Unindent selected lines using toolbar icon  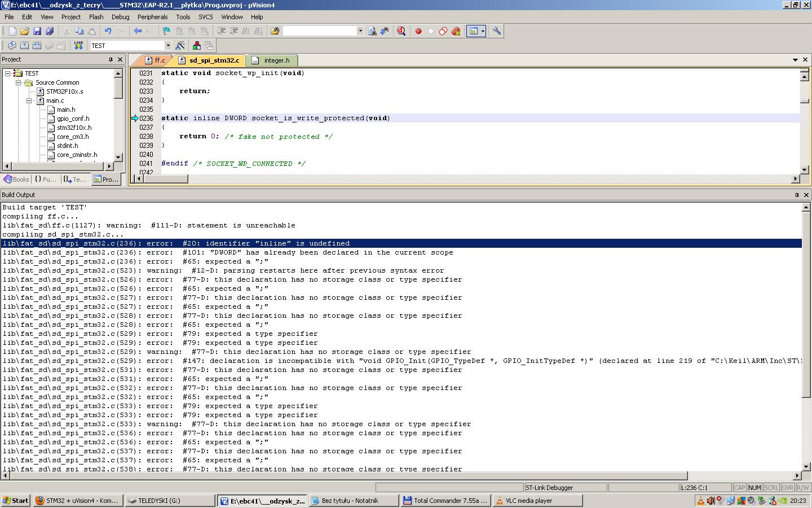tap(233, 31)
